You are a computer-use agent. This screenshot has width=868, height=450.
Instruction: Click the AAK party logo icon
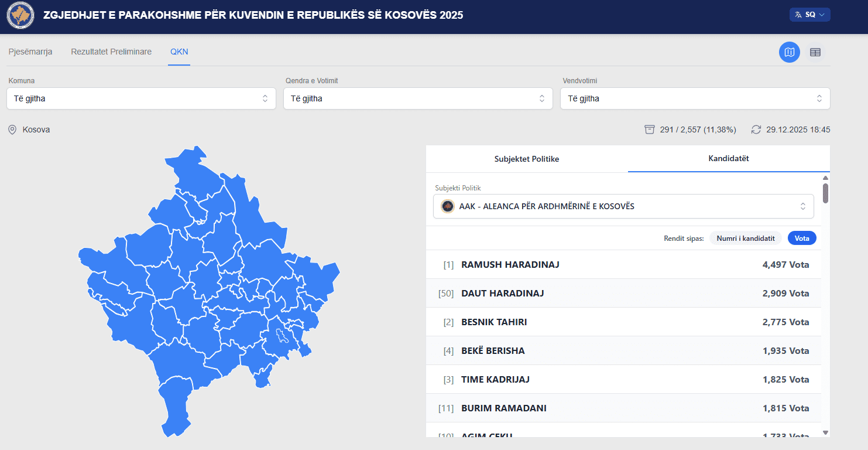coord(448,206)
